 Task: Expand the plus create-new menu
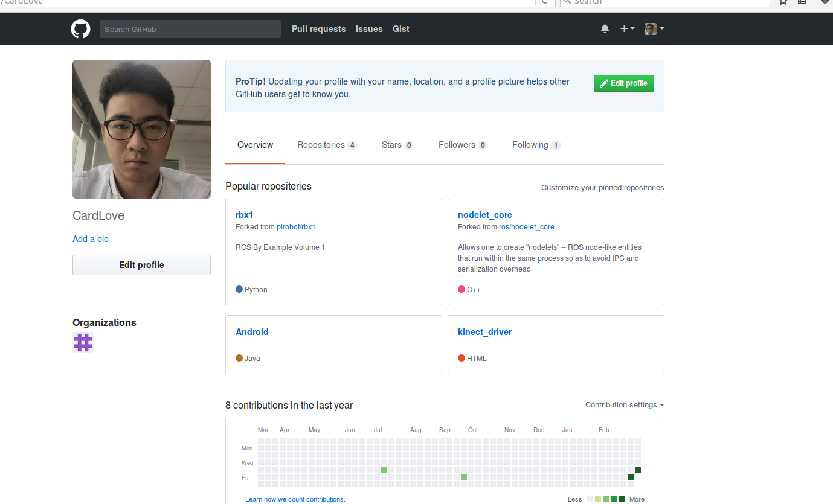[x=627, y=29]
